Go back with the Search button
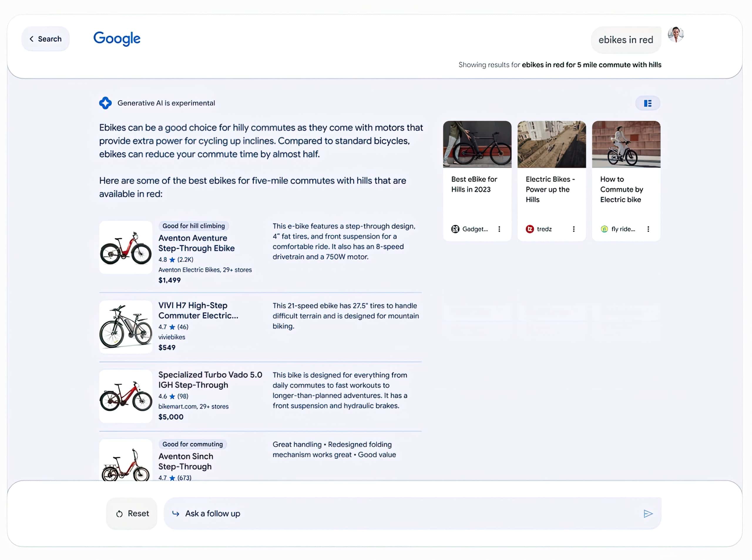The height and width of the screenshot is (560, 752). [46, 39]
